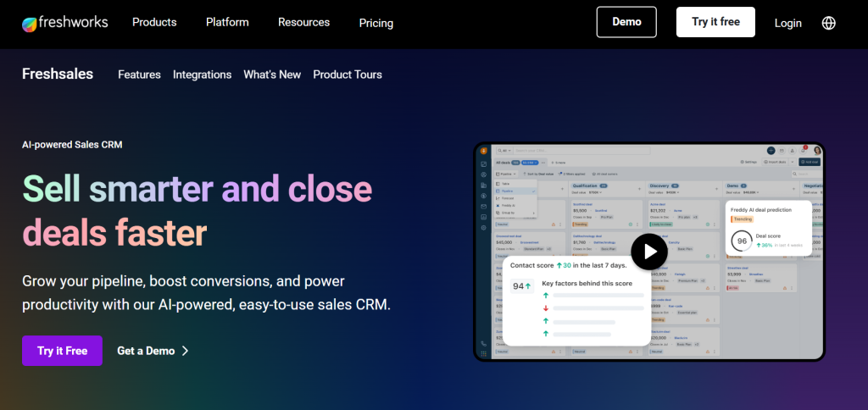Open the All dropdown beside CRM search
Screen dimensions: 868x410
click(504, 151)
